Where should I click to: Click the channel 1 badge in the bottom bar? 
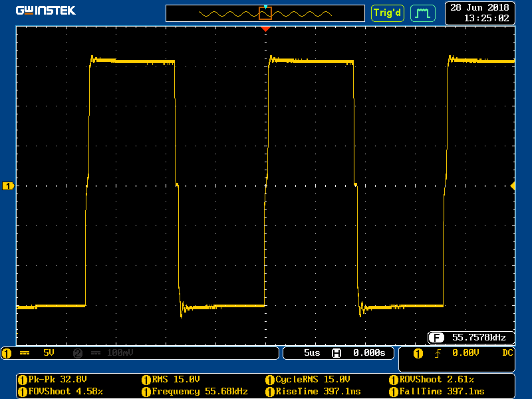(7, 353)
